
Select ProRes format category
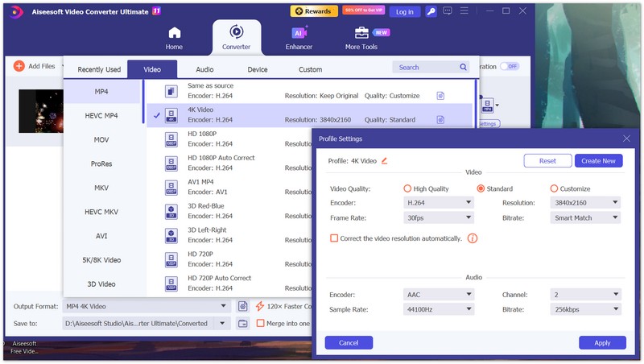tap(101, 164)
